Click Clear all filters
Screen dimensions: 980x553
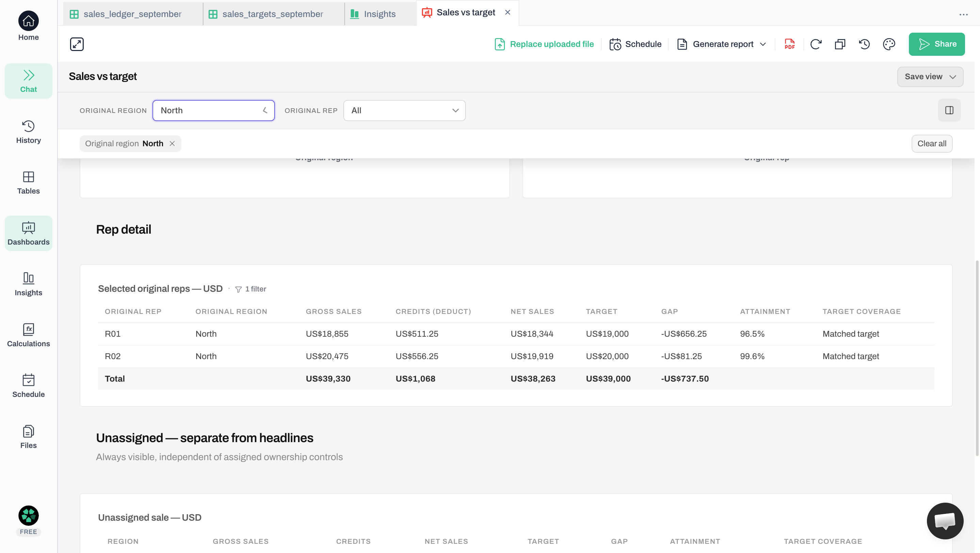(x=932, y=144)
